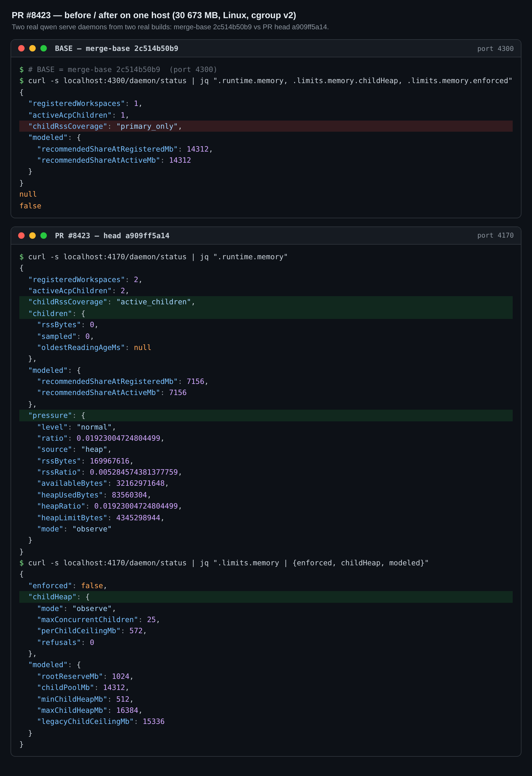The height and width of the screenshot is (776, 532).
Task: Click the line '"level": "normal"'
Action: click(76, 427)
